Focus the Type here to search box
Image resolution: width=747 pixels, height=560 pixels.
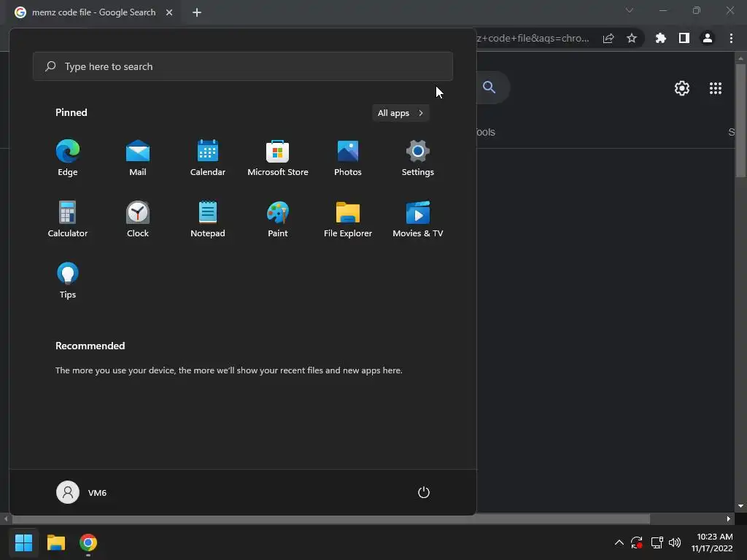243,66
